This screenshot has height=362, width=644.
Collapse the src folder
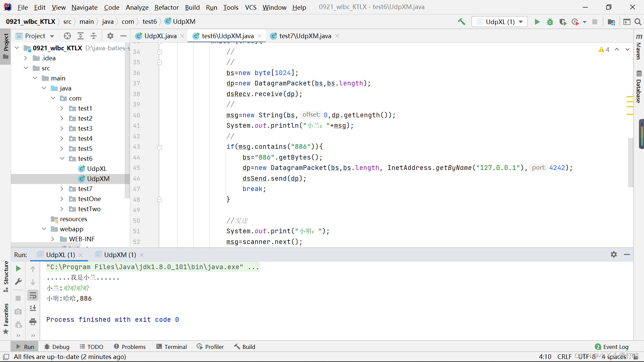tap(25, 68)
